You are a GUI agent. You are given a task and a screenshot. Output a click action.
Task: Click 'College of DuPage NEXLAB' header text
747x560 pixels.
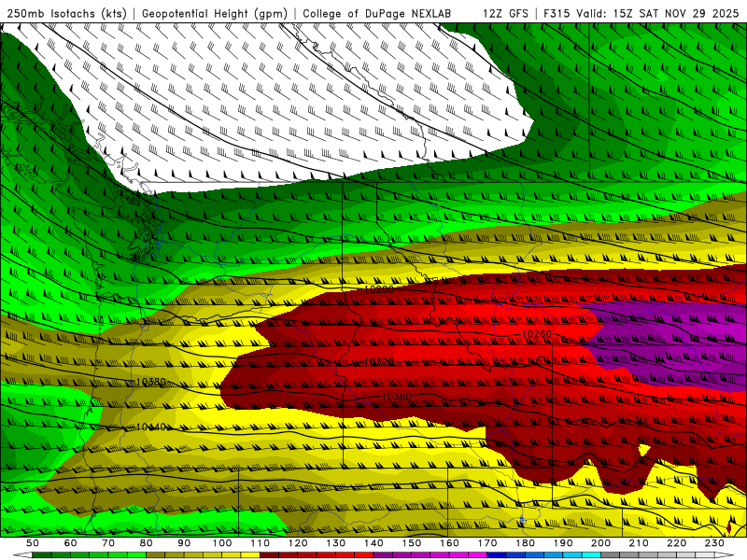(x=377, y=14)
